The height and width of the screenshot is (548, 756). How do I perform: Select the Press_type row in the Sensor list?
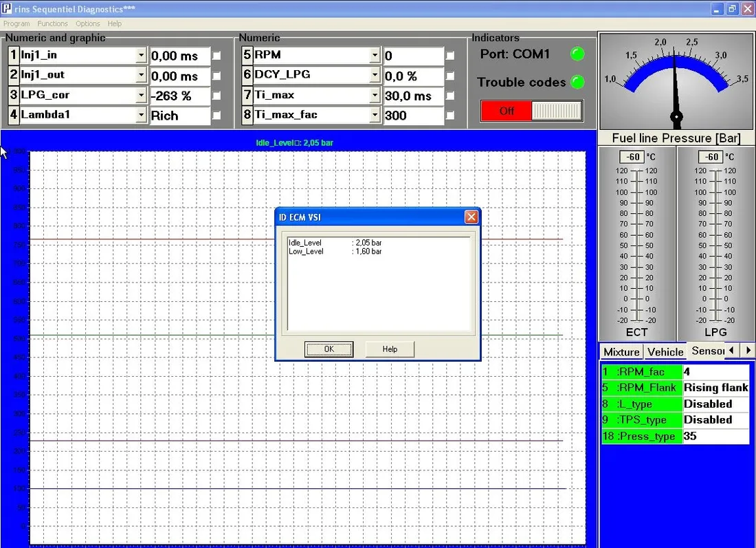[641, 436]
